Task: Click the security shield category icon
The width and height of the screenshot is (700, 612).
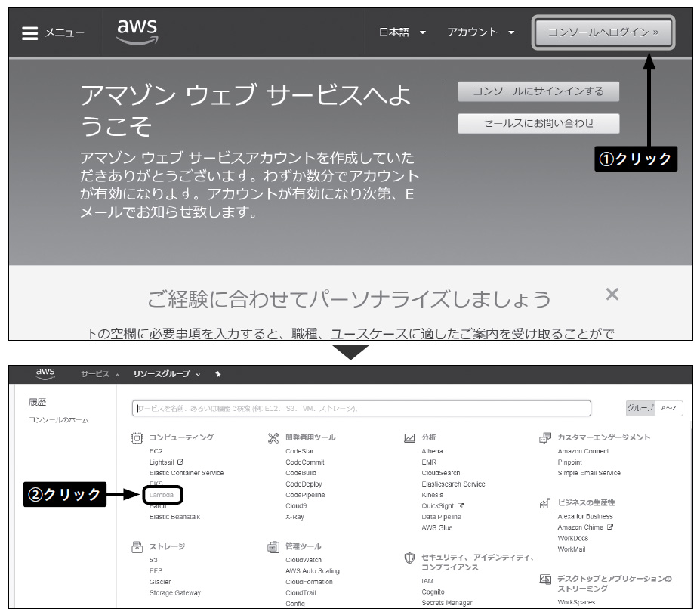Action: pyautogui.click(x=409, y=558)
